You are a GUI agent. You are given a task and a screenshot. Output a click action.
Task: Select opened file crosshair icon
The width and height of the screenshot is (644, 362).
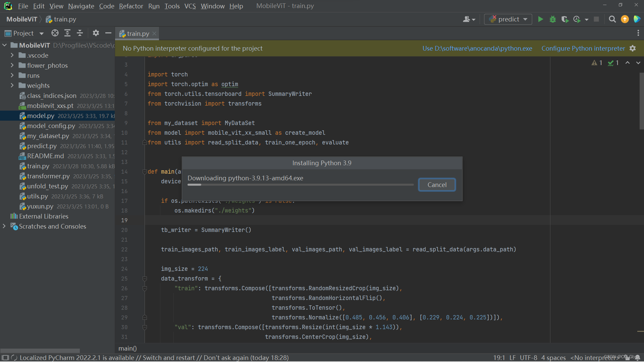[55, 33]
